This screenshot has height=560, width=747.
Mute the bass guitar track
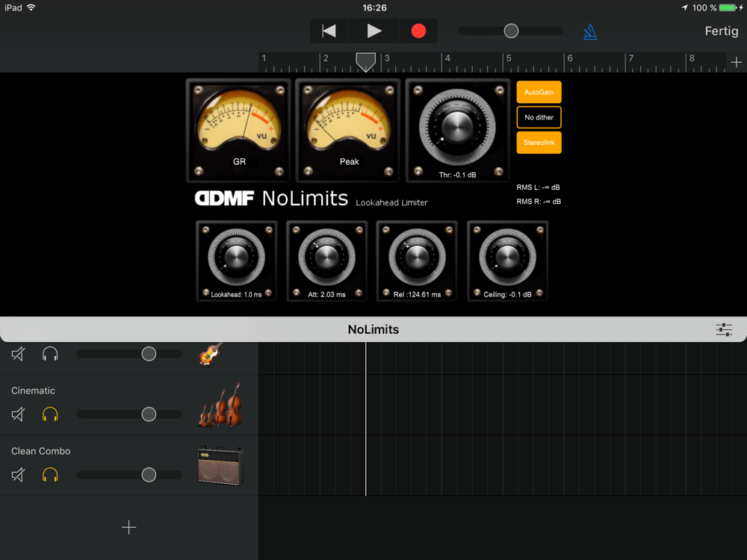18,354
